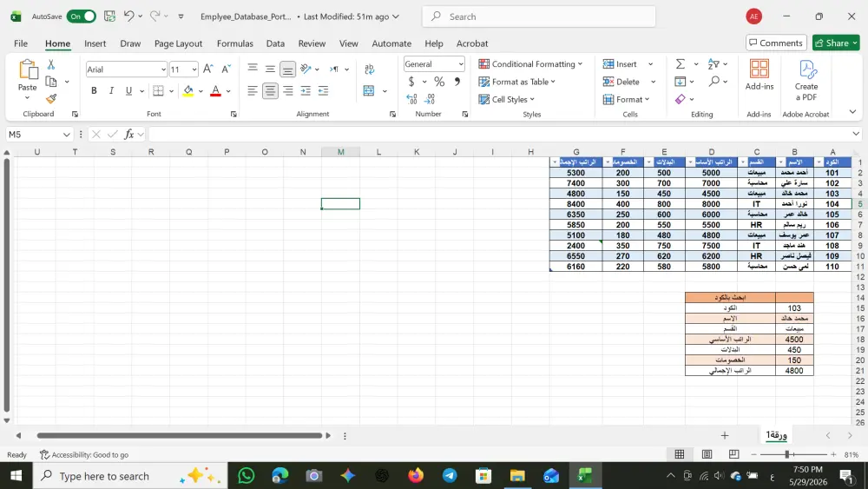Toggle Align Right
The width and height of the screenshot is (868, 489).
(x=288, y=91)
